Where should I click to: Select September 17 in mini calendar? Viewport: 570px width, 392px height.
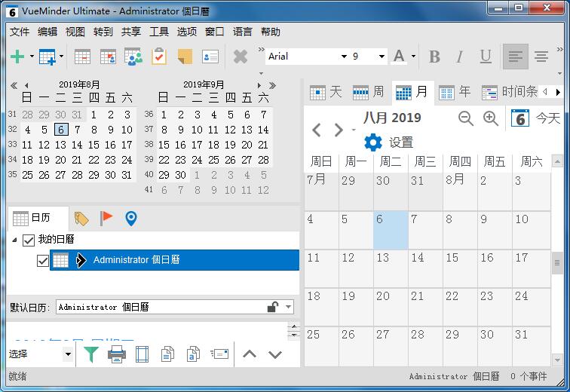click(197, 145)
